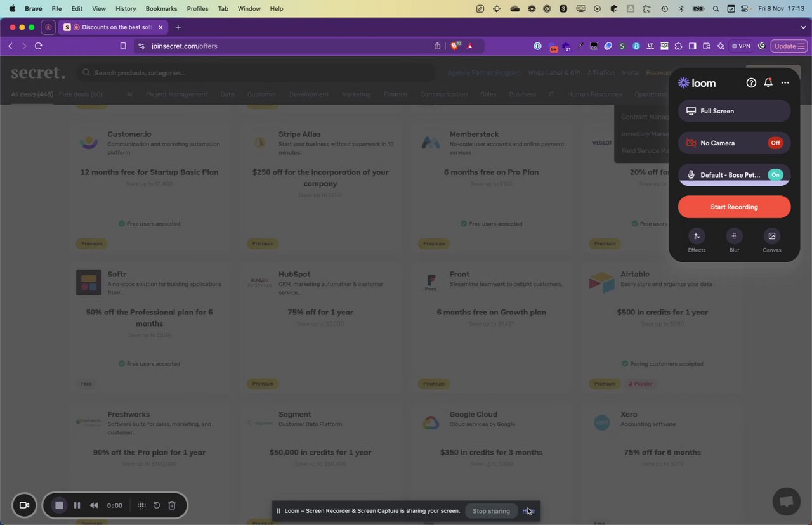Screen dimensions: 812x525
Task: Click the color picker eyedropper extension
Action: [x=580, y=46]
